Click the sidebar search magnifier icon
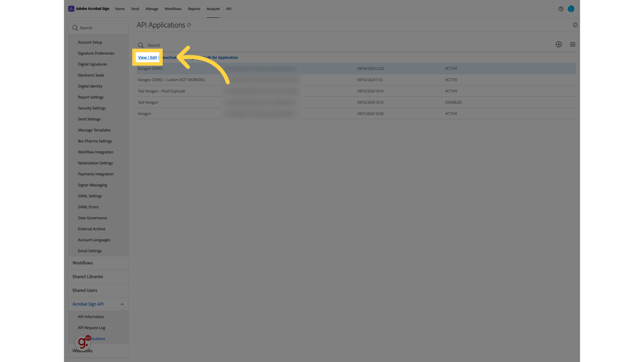The height and width of the screenshot is (362, 644). 75,28
